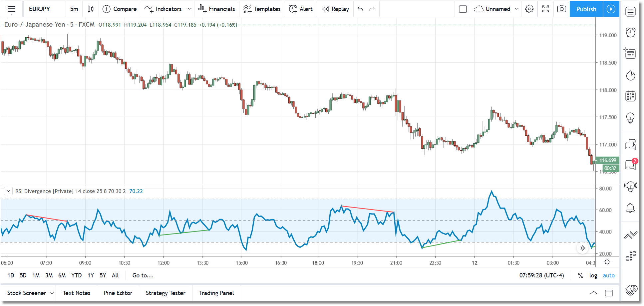Open My Ideas lightbulb panel
Screen dimensions: 644x306
[630, 118]
